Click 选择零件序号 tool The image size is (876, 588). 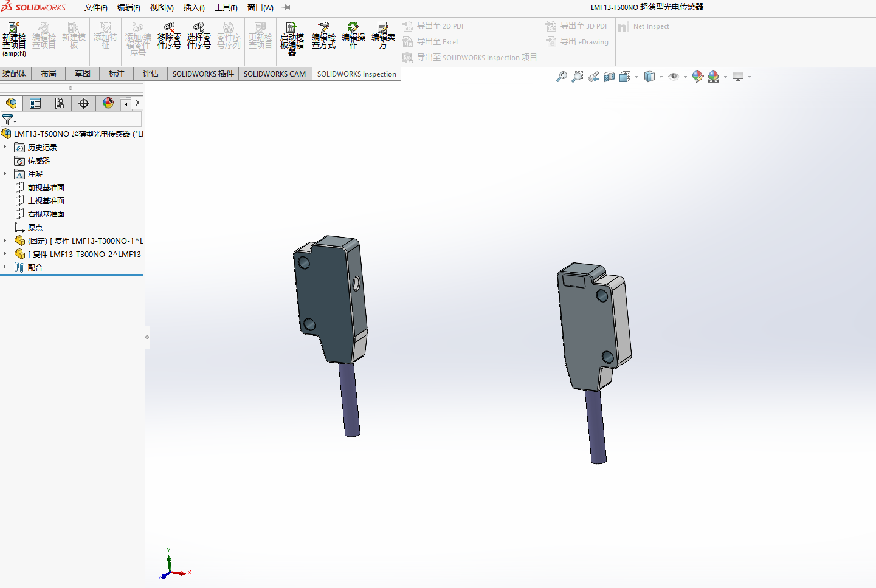199,36
